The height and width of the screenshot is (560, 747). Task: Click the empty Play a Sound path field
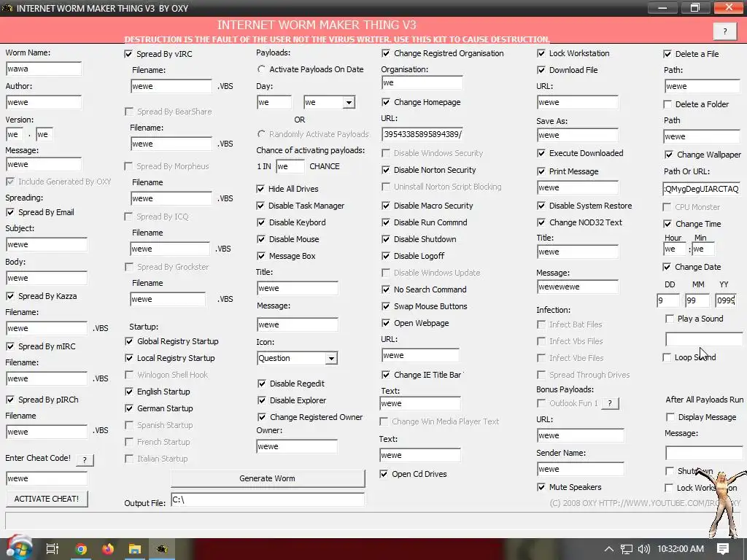[704, 339]
